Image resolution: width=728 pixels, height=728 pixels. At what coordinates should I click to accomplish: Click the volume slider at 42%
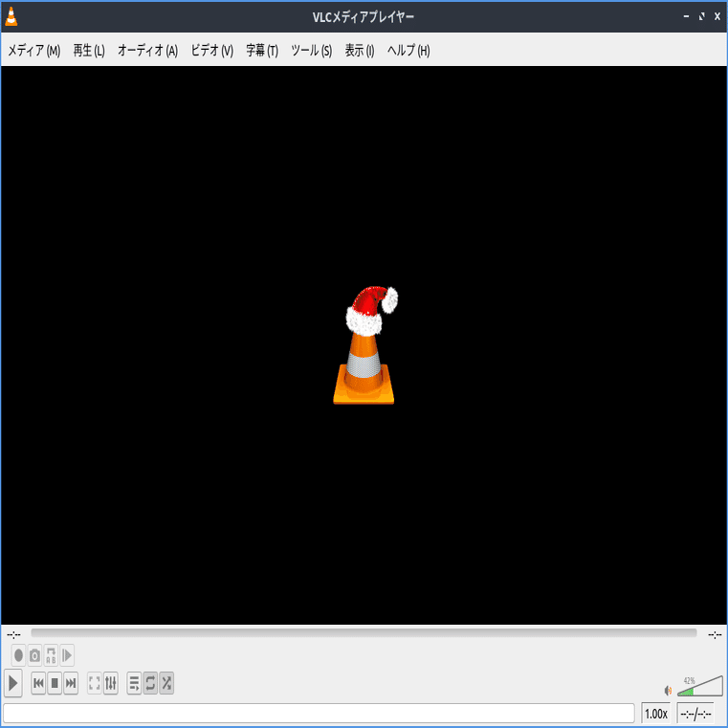point(699,686)
